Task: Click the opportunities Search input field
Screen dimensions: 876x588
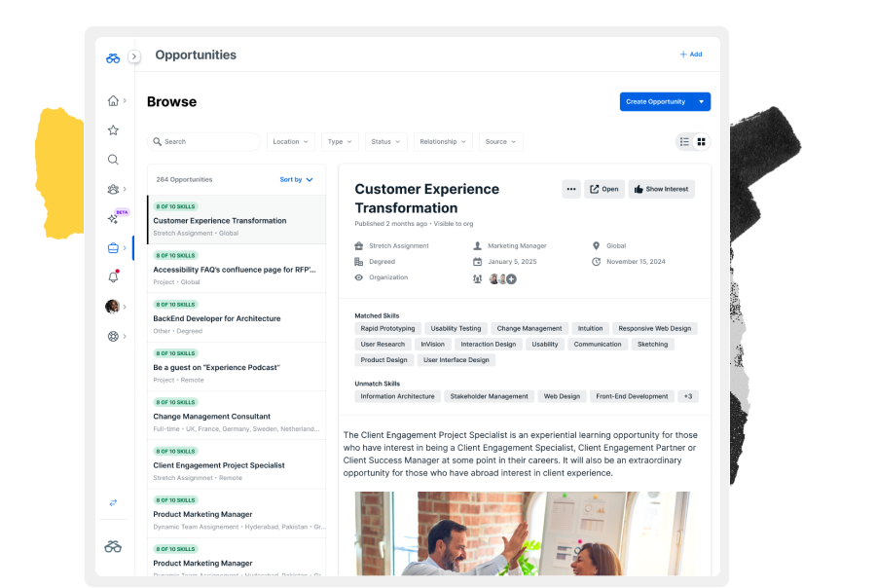Action: (x=204, y=142)
